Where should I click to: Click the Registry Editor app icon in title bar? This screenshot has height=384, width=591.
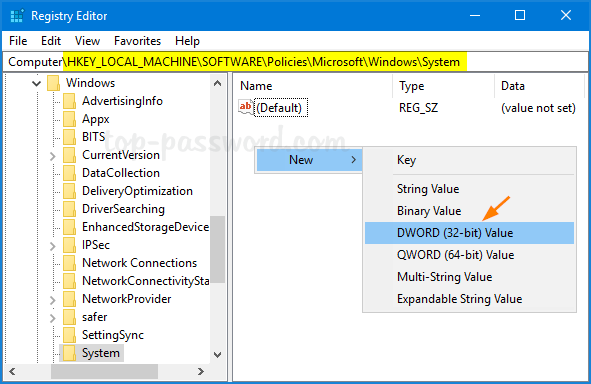click(x=17, y=16)
